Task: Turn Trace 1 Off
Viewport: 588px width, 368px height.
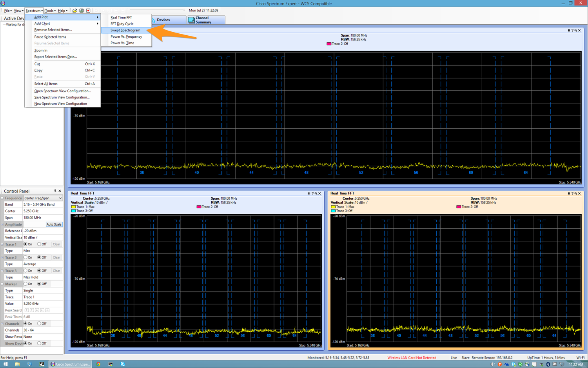Action: tap(39, 244)
